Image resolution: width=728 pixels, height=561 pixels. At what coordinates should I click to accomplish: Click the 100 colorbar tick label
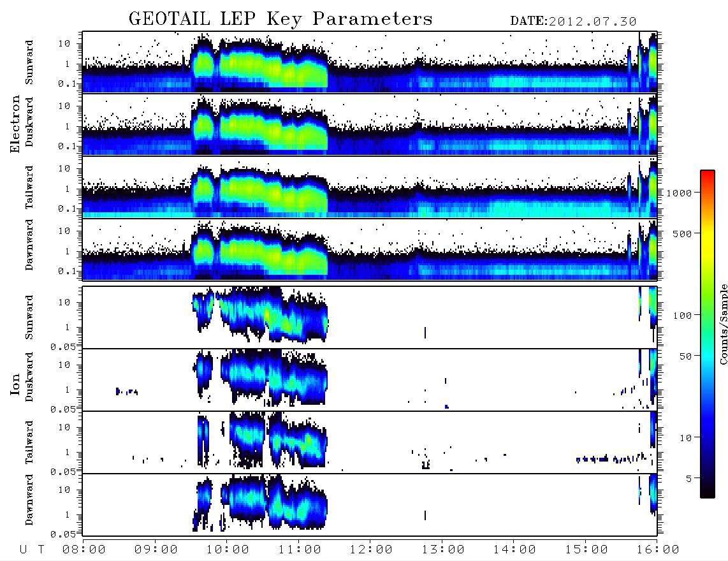[682, 316]
